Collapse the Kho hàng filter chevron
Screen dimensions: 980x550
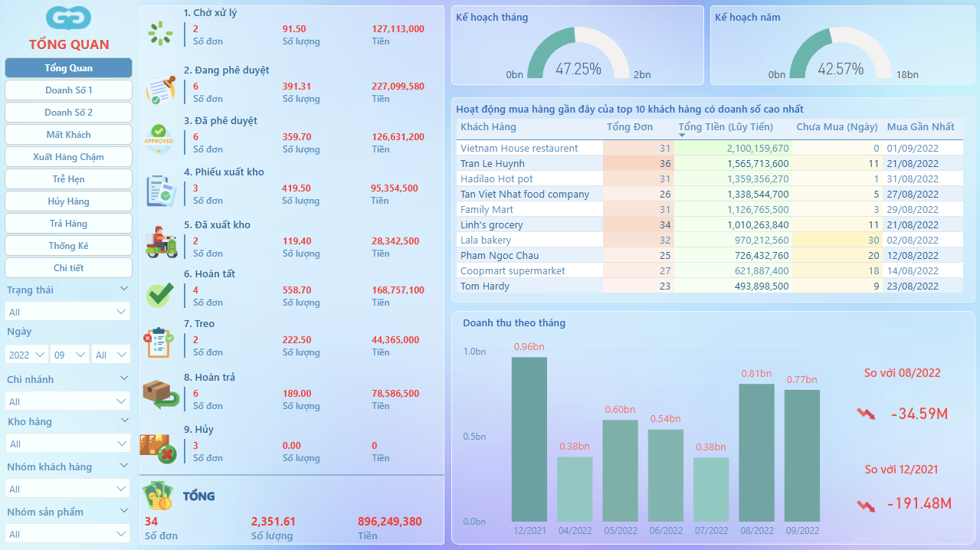pos(124,421)
